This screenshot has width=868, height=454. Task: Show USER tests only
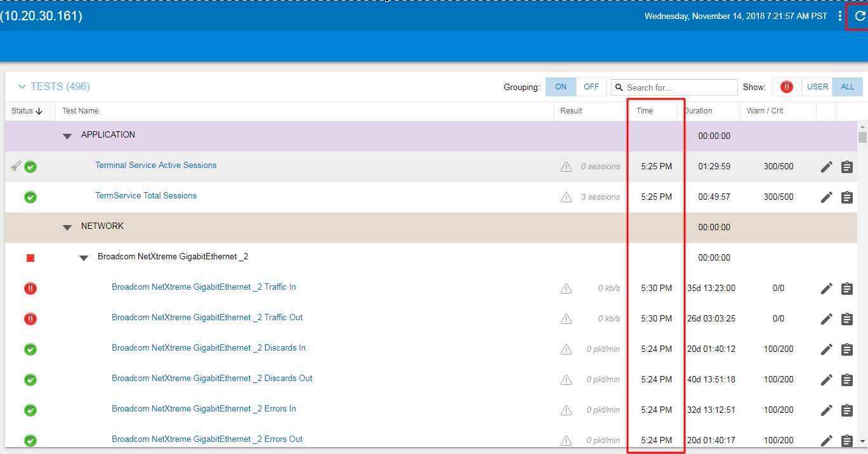(817, 87)
